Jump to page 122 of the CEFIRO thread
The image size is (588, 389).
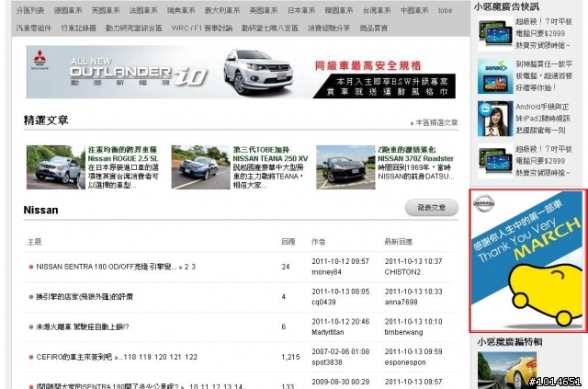pos(191,357)
